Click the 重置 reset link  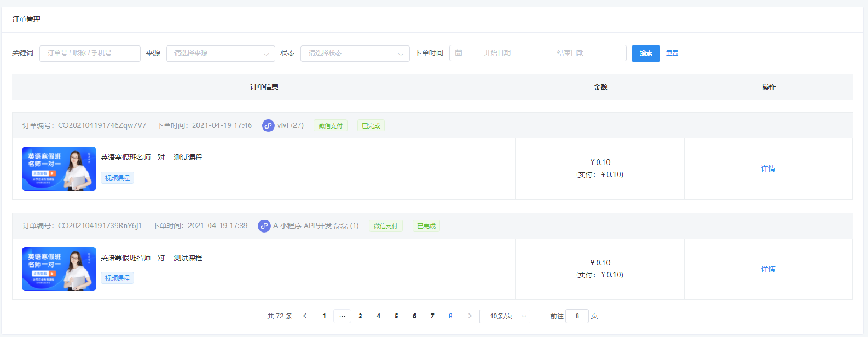click(x=672, y=54)
